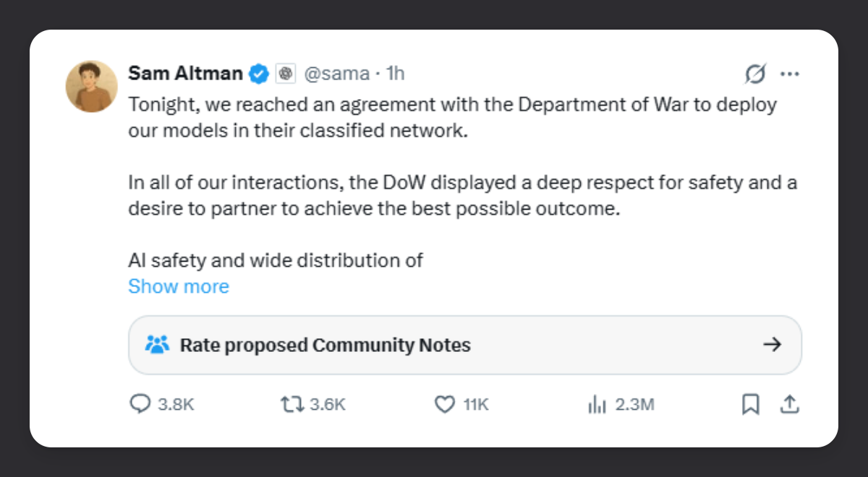Click the blue verified checkmark badge
The width and height of the screenshot is (868, 477).
pyautogui.click(x=260, y=74)
